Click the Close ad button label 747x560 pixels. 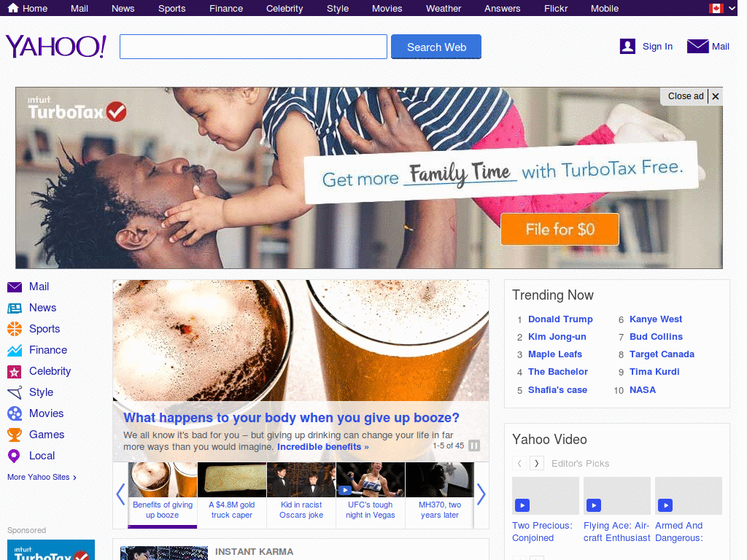coord(686,96)
